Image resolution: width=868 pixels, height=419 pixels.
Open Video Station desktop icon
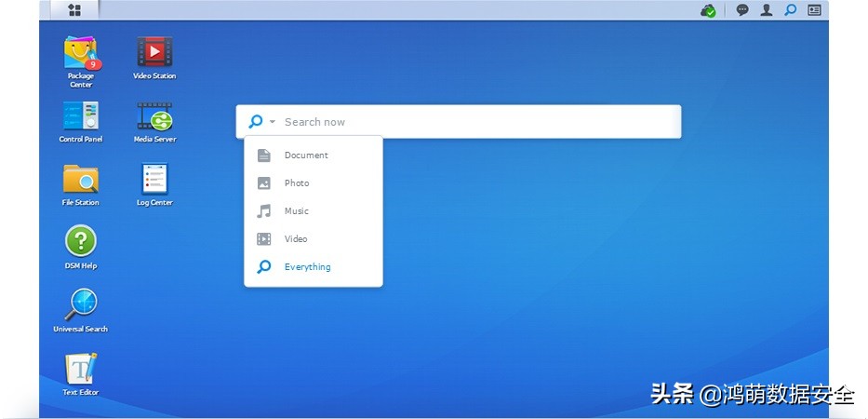click(x=154, y=58)
